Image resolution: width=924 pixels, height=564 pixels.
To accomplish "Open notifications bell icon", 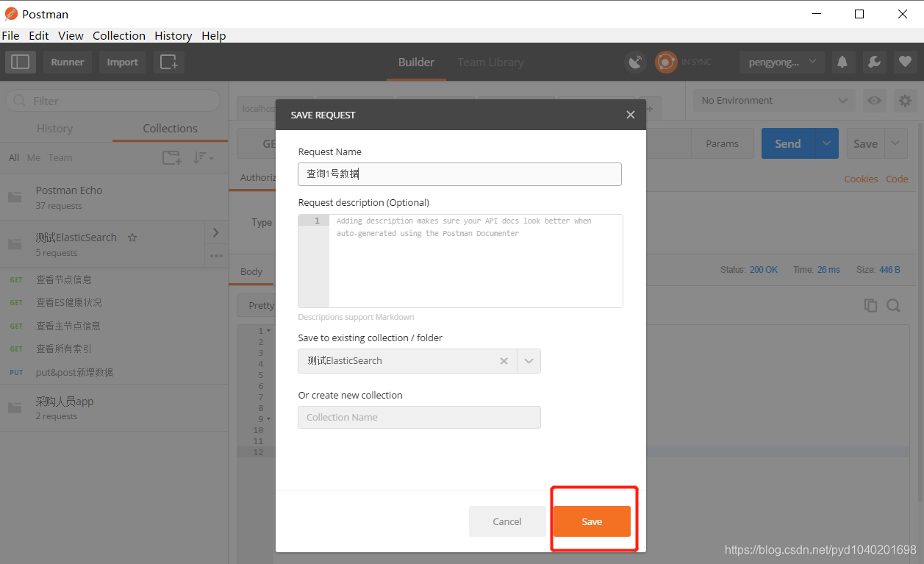I will tap(842, 63).
